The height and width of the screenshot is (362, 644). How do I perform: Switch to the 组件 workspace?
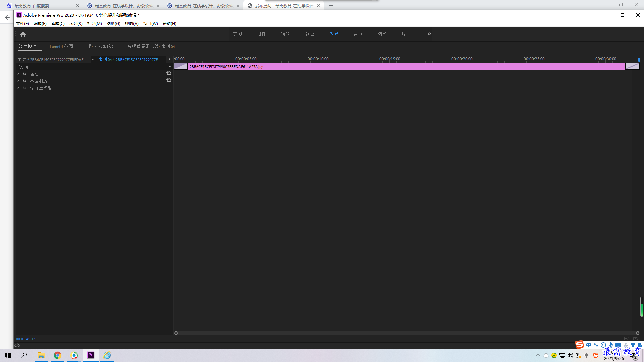[x=262, y=34]
